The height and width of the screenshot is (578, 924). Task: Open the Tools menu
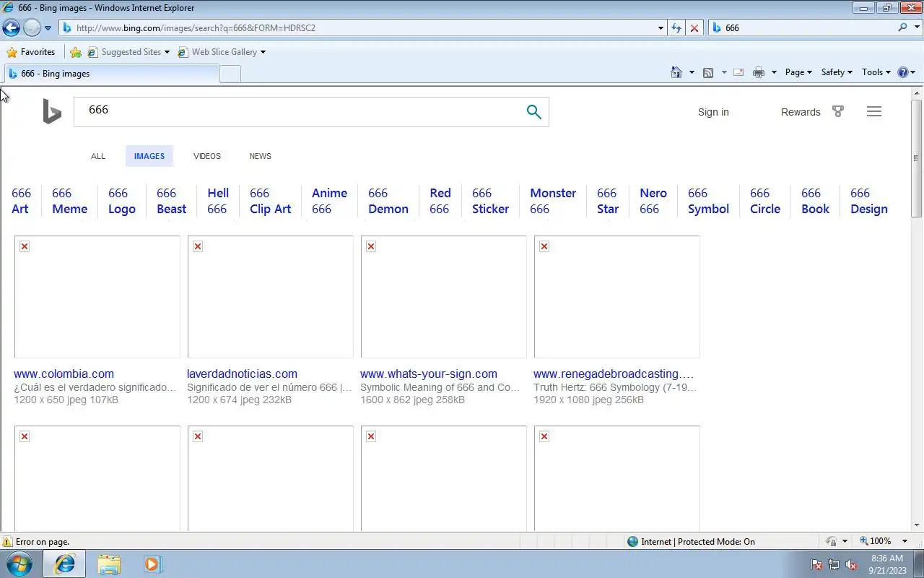coord(876,72)
